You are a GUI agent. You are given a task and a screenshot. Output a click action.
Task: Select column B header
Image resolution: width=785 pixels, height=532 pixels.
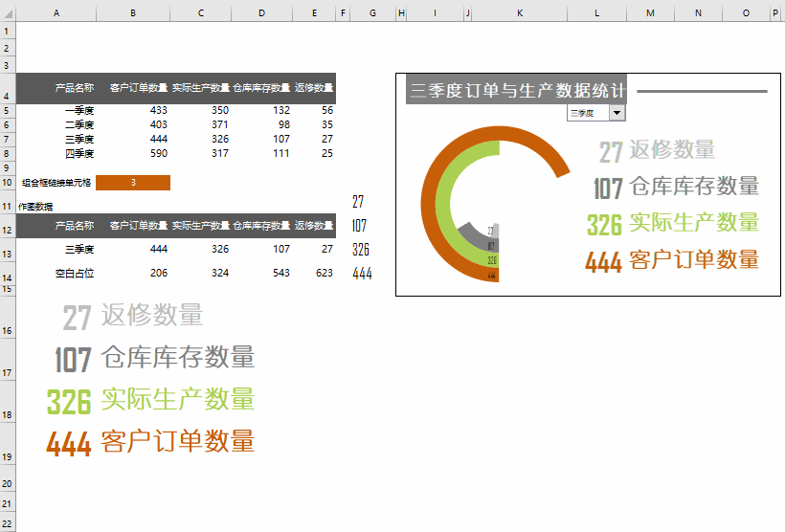[133, 13]
